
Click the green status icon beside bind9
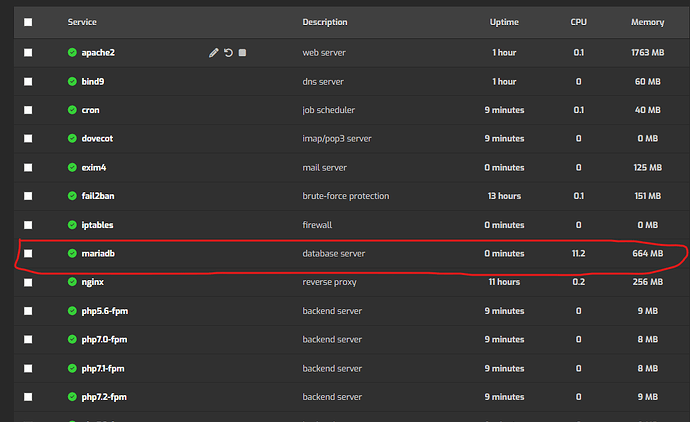tap(72, 81)
